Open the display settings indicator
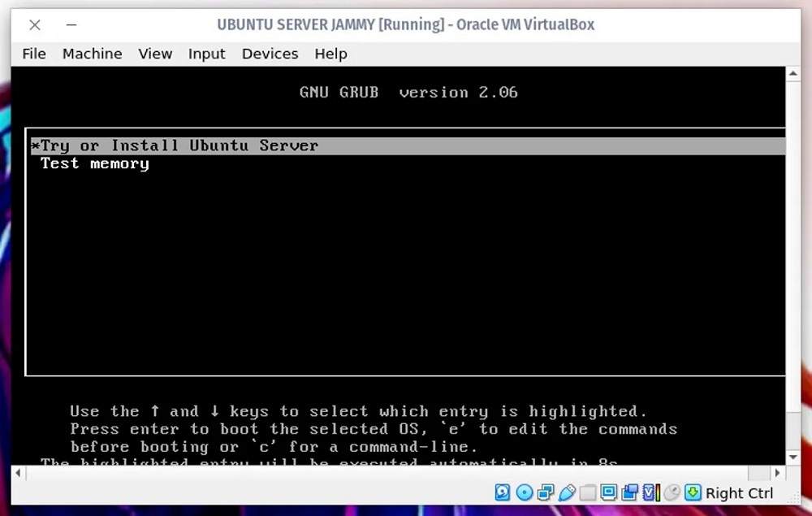812x516 pixels. 609,492
